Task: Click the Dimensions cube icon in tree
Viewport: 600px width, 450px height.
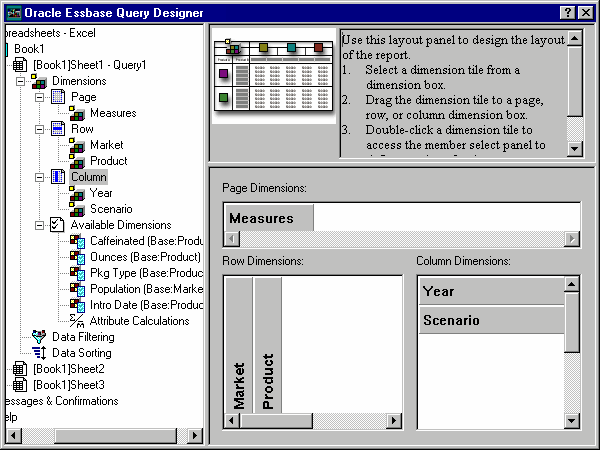Action: (x=39, y=81)
